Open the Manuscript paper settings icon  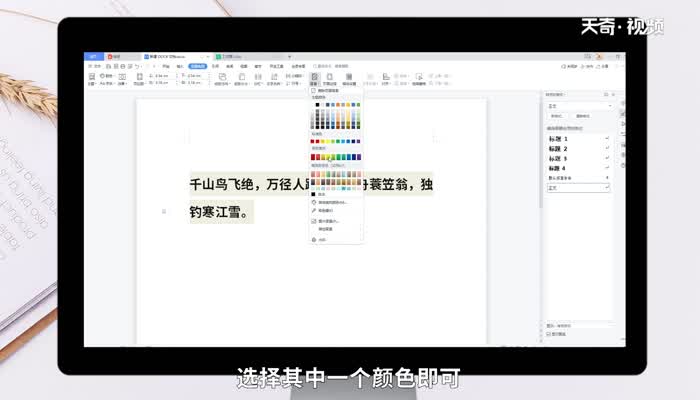(x=349, y=79)
